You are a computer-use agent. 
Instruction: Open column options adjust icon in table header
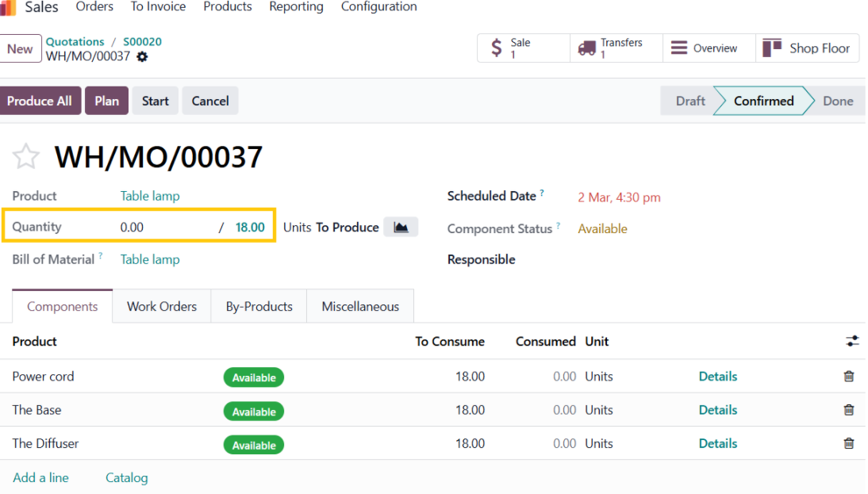852,342
